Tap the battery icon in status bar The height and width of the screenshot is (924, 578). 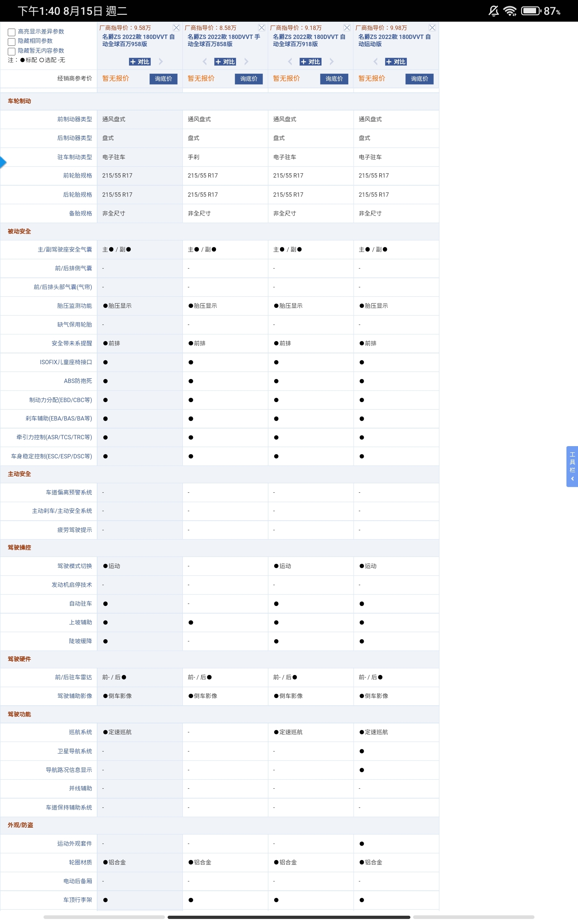531,11
